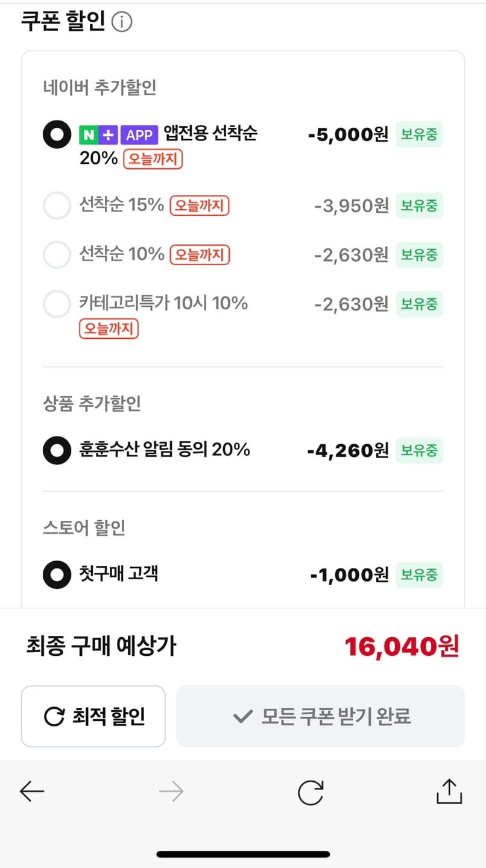Reload the page with the refresh icon

(x=311, y=792)
